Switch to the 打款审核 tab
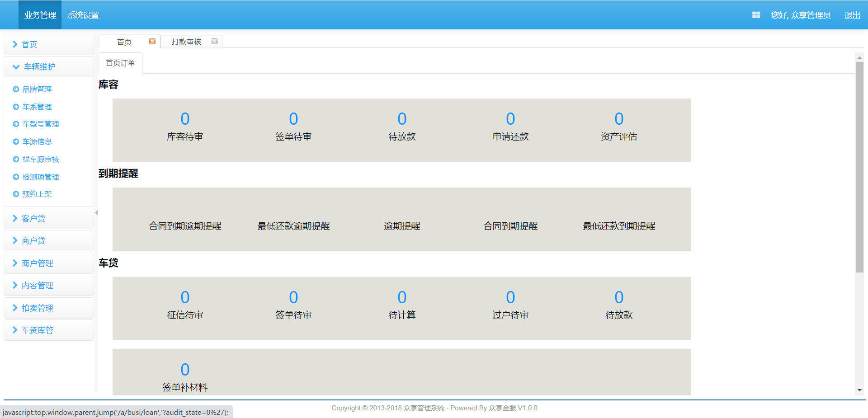 point(186,42)
